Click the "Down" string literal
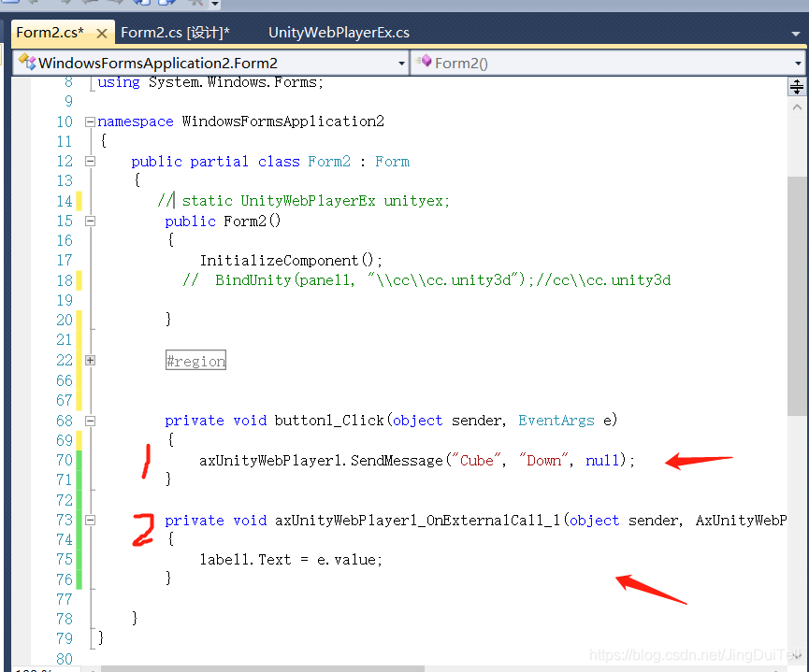809x672 pixels. click(x=543, y=460)
